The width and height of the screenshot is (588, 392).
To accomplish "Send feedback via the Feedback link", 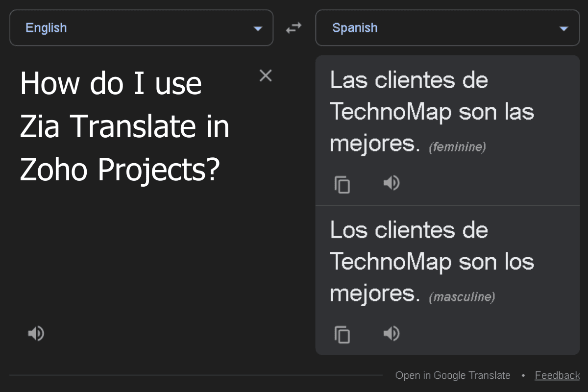I will tap(557, 375).
